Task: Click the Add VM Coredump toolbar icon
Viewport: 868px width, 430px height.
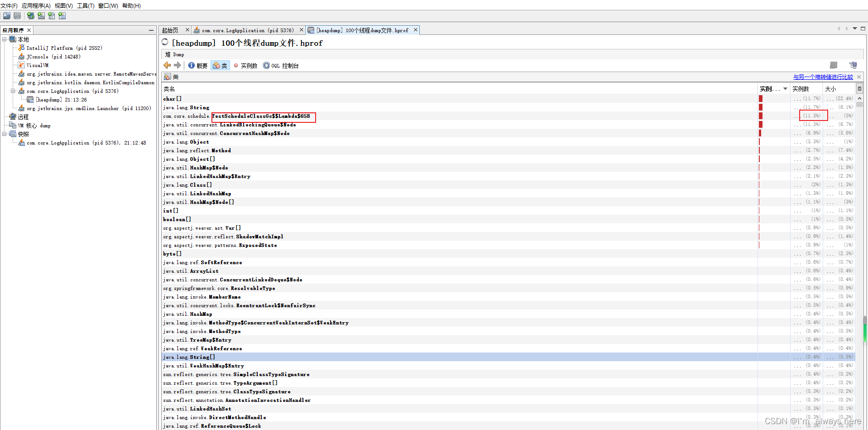Action: coord(52,16)
